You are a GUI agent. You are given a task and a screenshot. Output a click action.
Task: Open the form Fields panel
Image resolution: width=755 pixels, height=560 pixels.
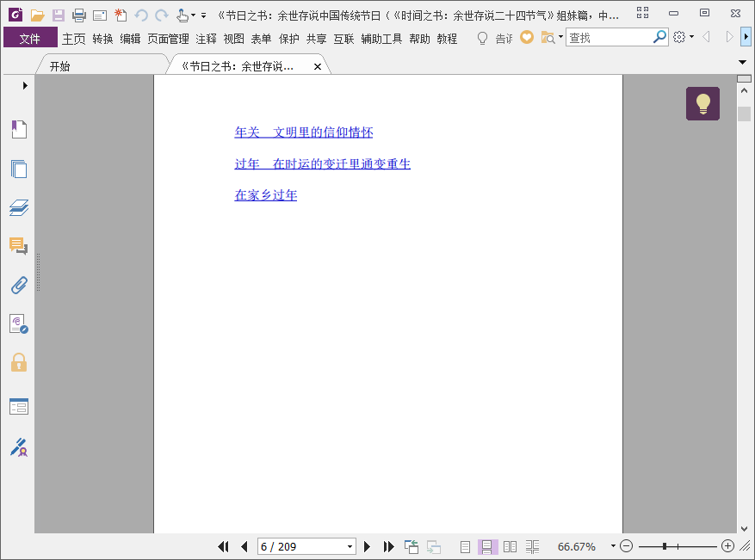click(x=19, y=407)
